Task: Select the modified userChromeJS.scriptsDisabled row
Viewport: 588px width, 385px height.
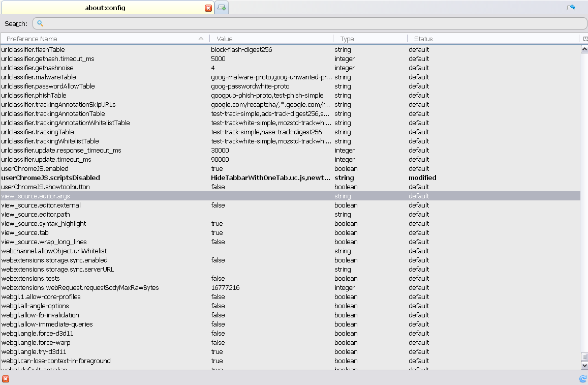Action: (51, 177)
